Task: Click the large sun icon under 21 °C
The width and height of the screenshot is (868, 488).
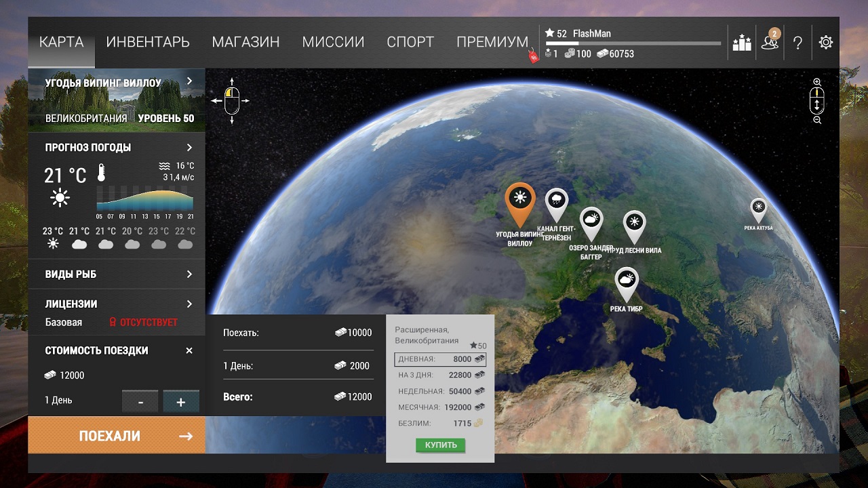Action: coord(60,198)
